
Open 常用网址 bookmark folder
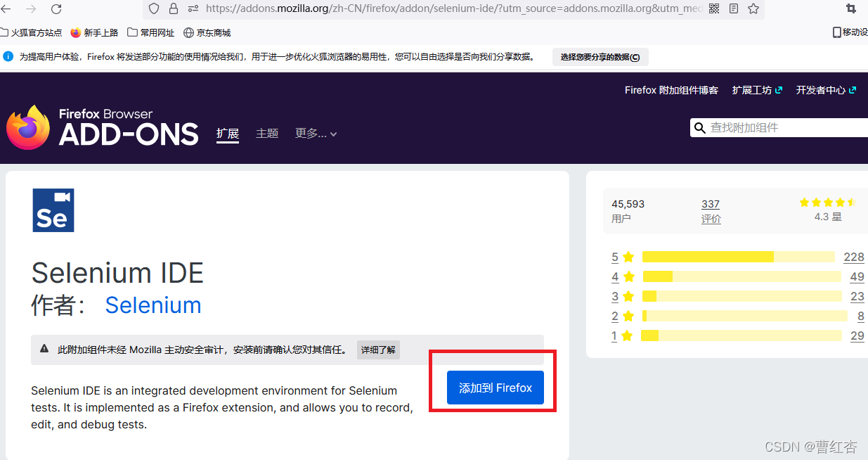click(x=150, y=32)
